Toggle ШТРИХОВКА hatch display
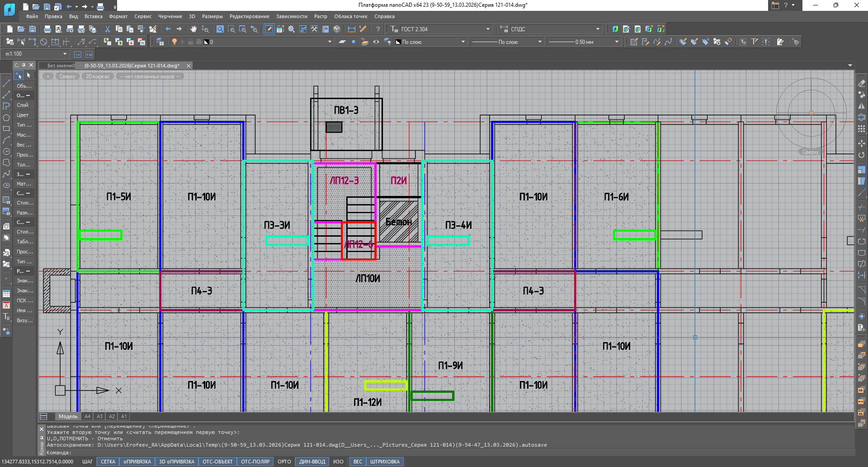This screenshot has height=467, width=868. coord(385,462)
